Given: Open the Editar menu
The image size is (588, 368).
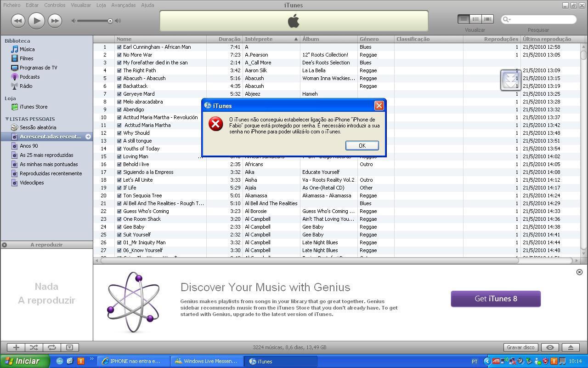Looking at the screenshot, I should pyautogui.click(x=32, y=5).
